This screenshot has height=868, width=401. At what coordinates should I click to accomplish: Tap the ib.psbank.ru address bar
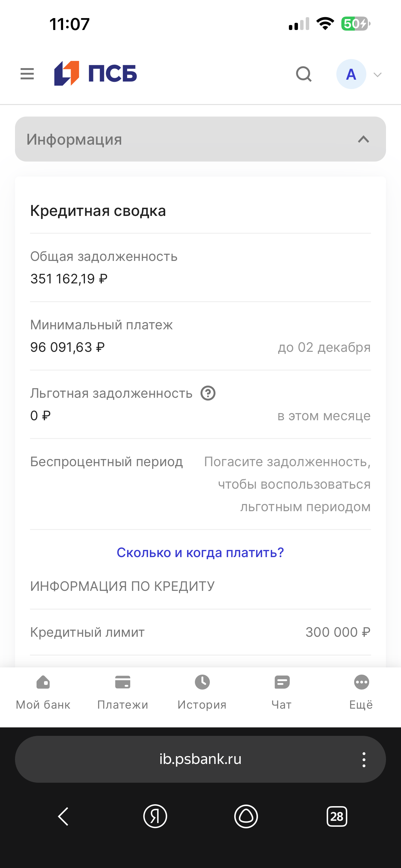pos(200,759)
